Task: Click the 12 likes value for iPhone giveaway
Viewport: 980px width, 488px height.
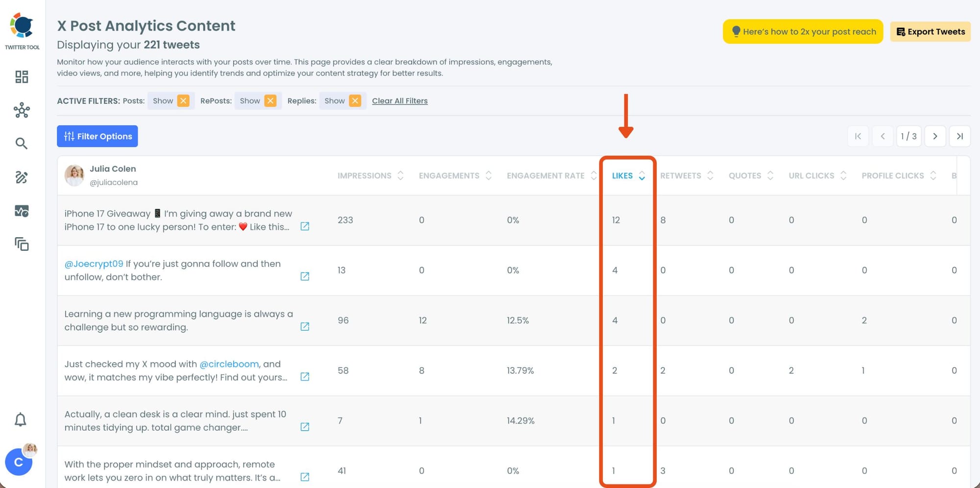Action: click(x=616, y=220)
